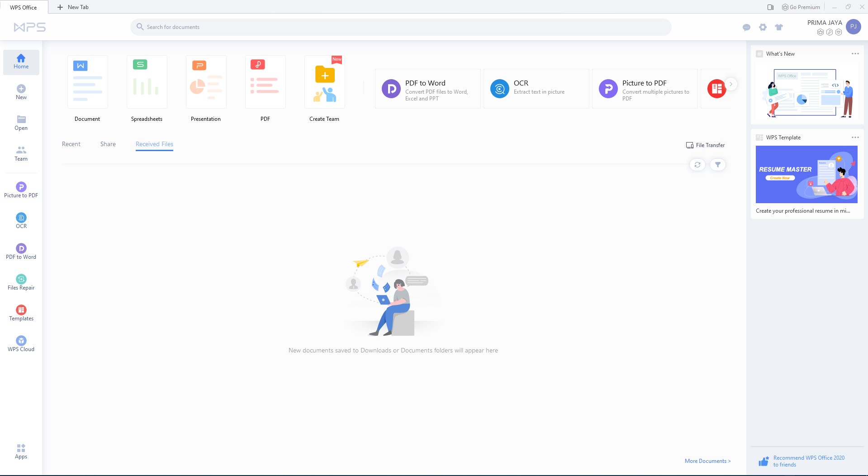The width and height of the screenshot is (868, 476).
Task: Open File Transfer
Action: click(x=706, y=145)
